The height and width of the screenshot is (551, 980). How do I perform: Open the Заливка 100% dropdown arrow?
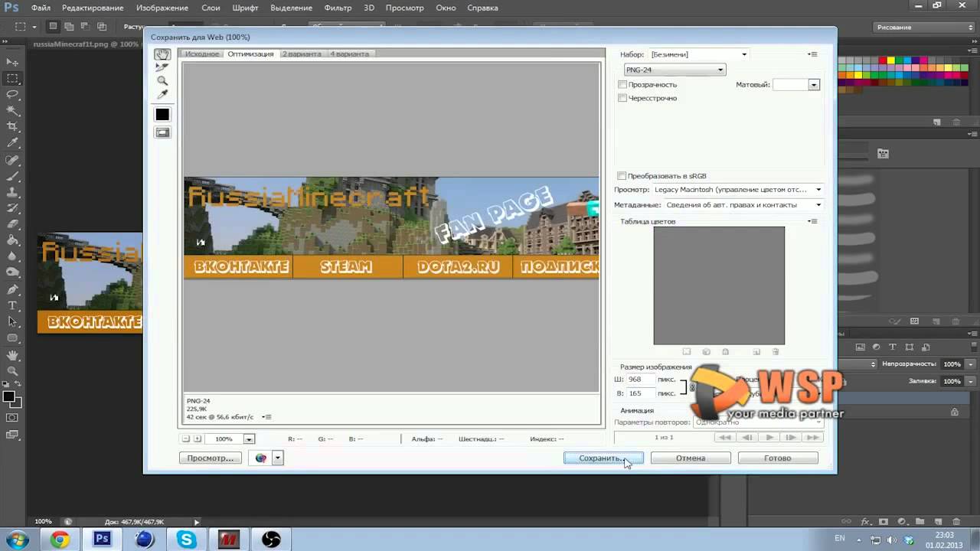pyautogui.click(x=970, y=381)
